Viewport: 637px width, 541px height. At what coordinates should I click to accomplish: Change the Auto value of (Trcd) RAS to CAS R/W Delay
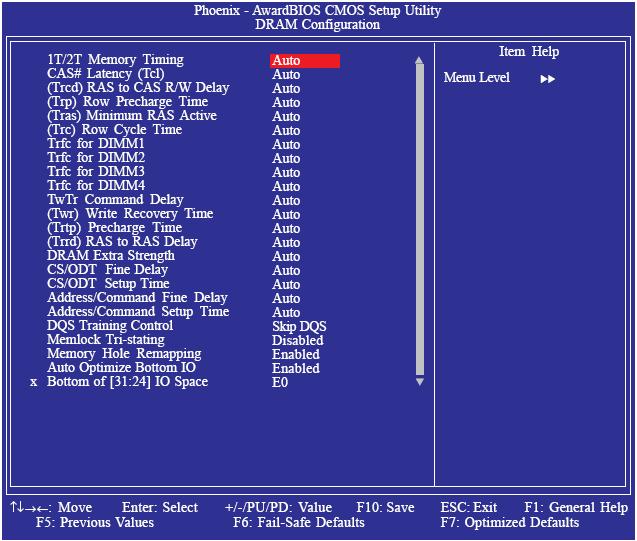point(286,89)
